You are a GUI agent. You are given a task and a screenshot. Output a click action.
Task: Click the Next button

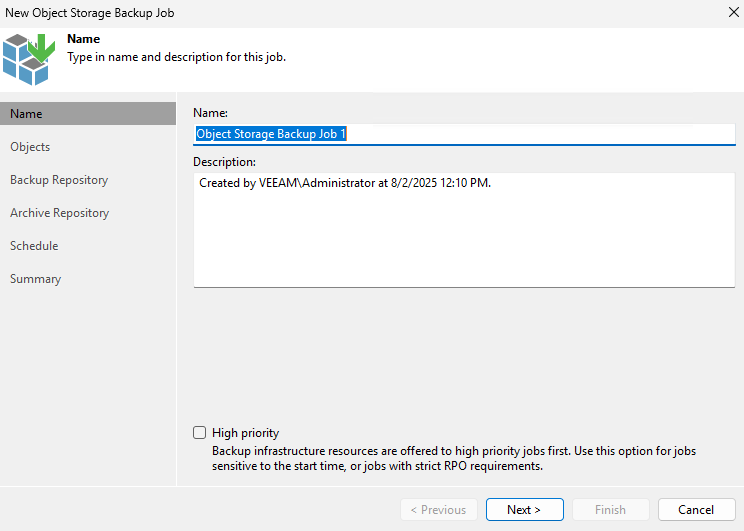[x=524, y=509]
